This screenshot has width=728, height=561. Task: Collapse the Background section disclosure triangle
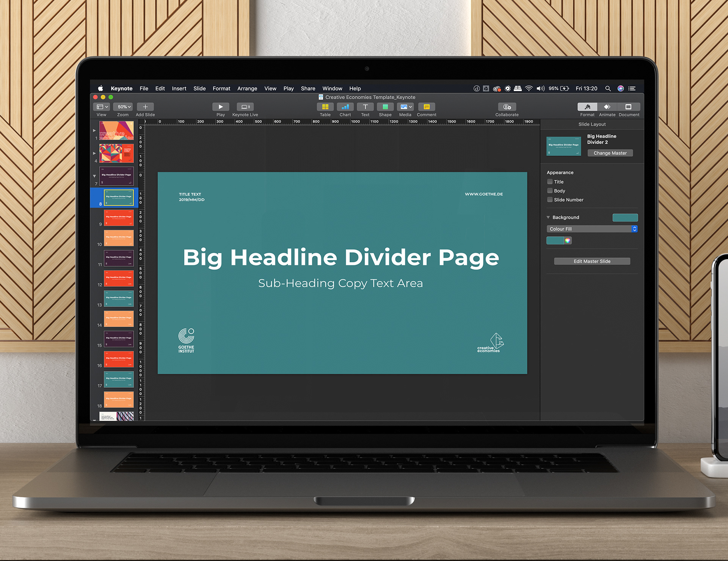[x=548, y=217]
